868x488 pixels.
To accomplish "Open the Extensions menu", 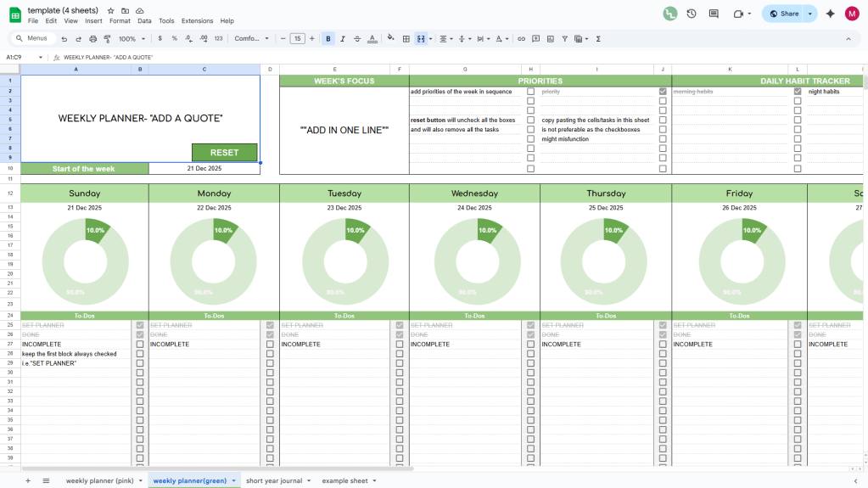I will point(197,20).
